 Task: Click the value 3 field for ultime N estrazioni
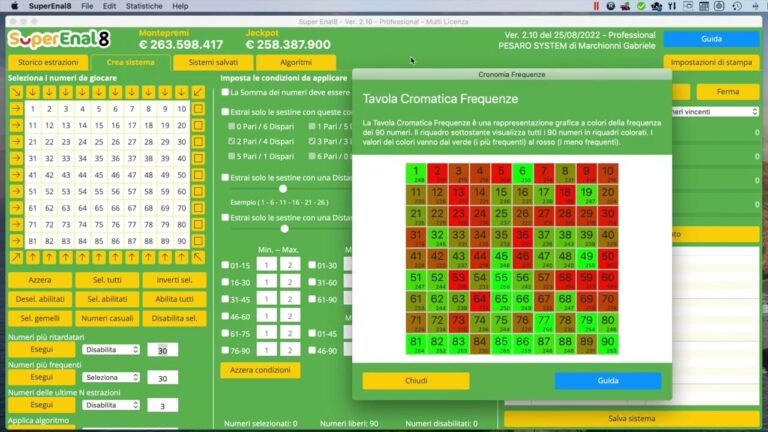163,406
